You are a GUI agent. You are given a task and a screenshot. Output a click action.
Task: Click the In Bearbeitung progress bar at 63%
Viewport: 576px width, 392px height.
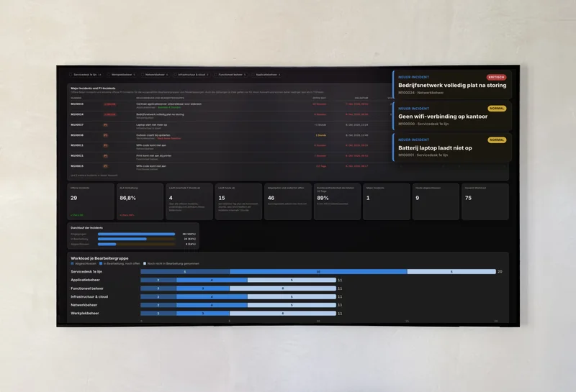136,239
